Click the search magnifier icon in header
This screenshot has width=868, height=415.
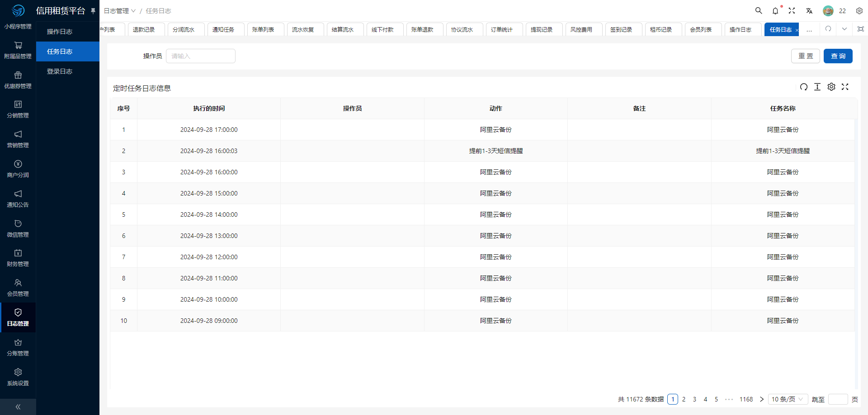(x=759, y=11)
